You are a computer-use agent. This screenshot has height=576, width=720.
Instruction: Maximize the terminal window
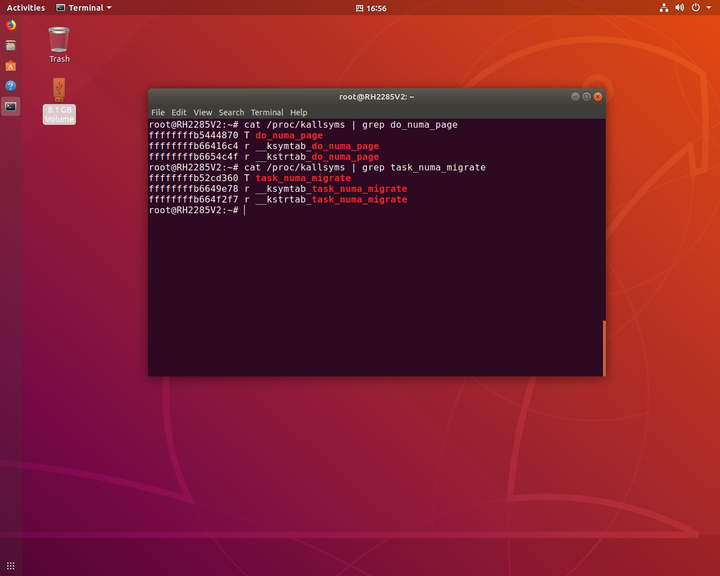point(586,96)
